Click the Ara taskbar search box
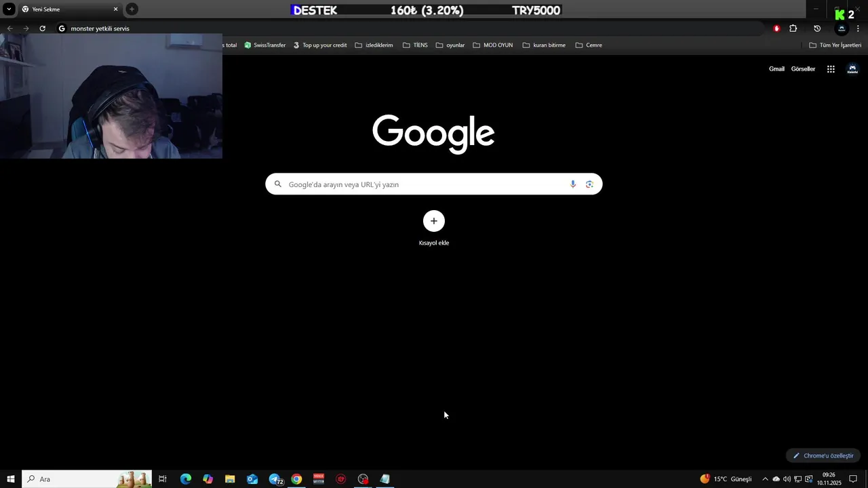The width and height of the screenshot is (868, 488). pos(87,479)
